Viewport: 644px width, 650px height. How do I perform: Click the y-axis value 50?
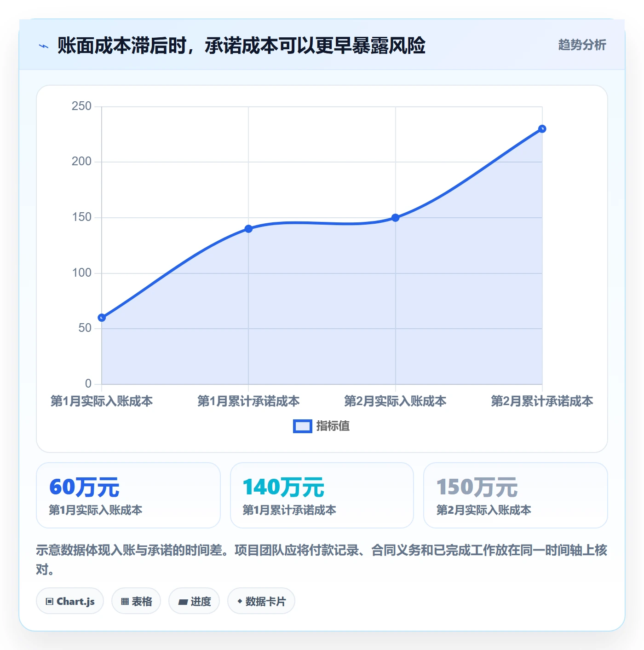pos(85,328)
